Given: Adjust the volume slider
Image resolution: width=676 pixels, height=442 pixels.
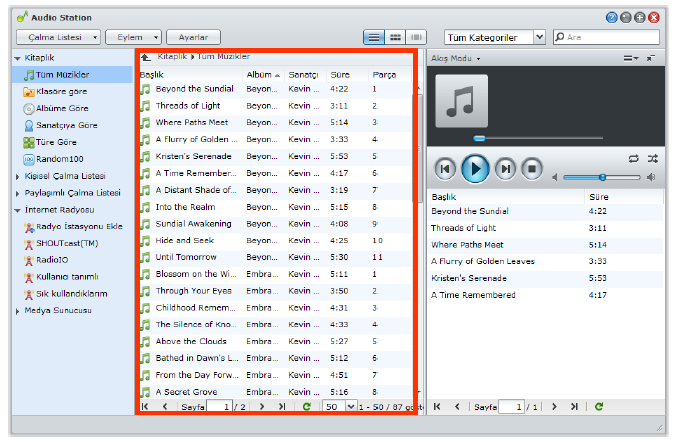Looking at the screenshot, I should (x=603, y=177).
